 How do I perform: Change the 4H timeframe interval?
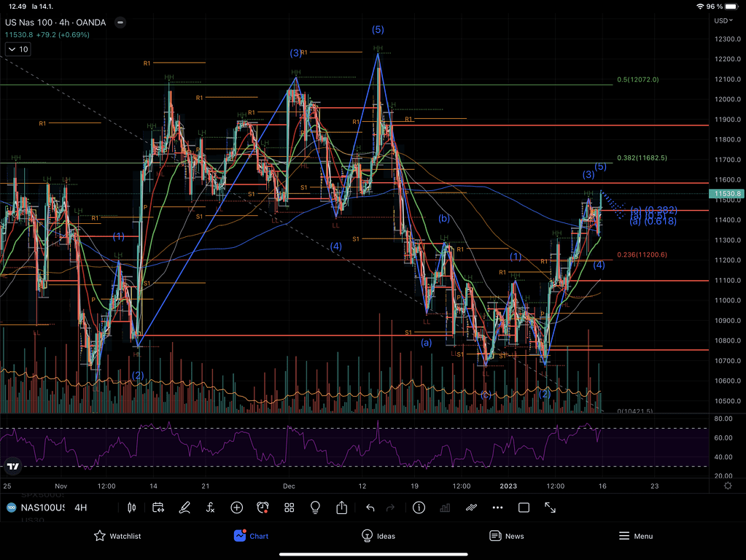[80, 507]
